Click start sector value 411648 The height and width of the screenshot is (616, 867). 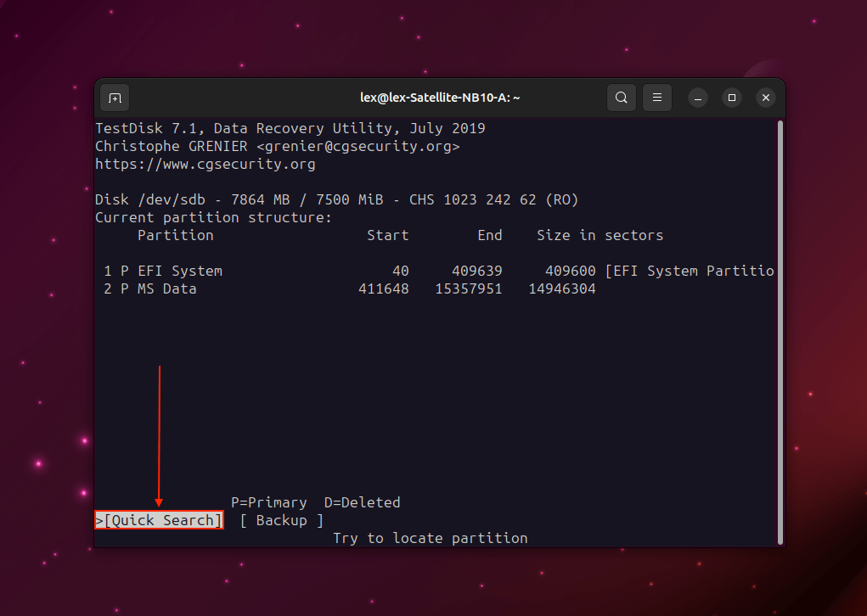tap(384, 288)
